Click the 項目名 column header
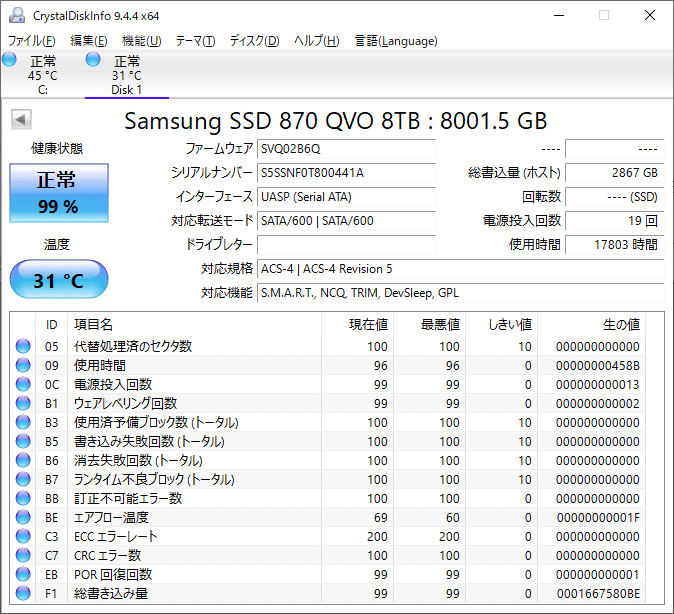Screen dimensions: 674x614 [94, 324]
